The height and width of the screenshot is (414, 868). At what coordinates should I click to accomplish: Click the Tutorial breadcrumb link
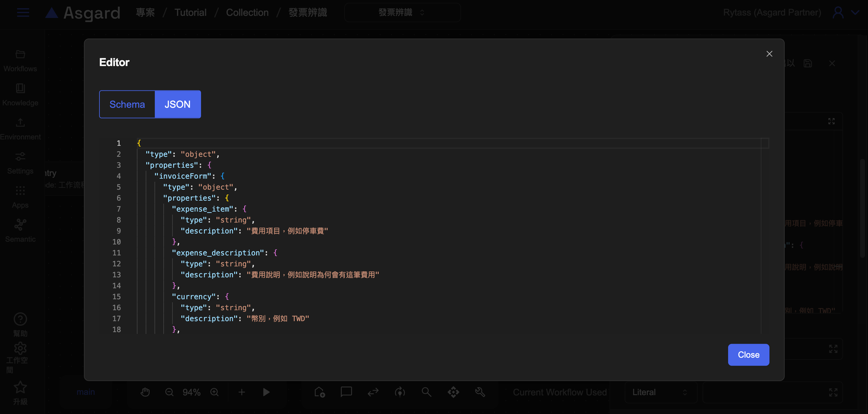[190, 13]
